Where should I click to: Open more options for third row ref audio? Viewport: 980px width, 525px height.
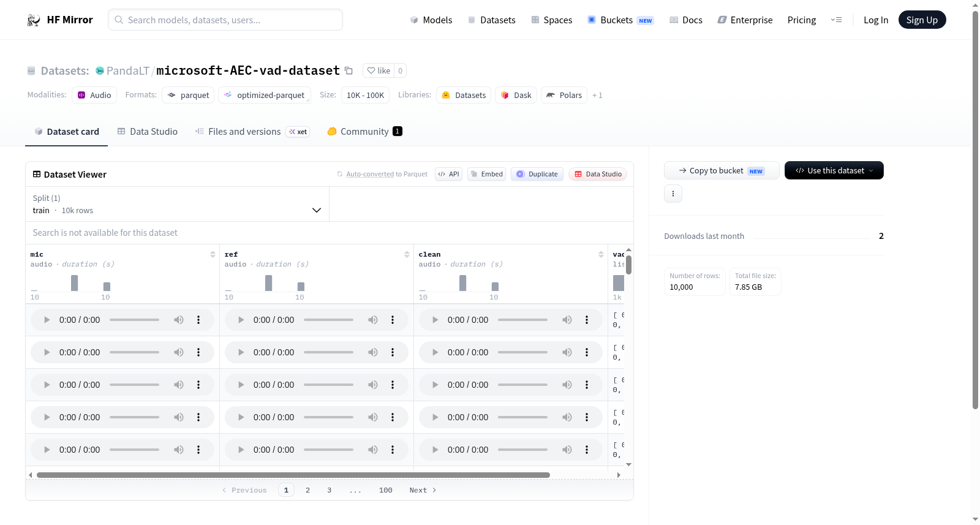(393, 385)
